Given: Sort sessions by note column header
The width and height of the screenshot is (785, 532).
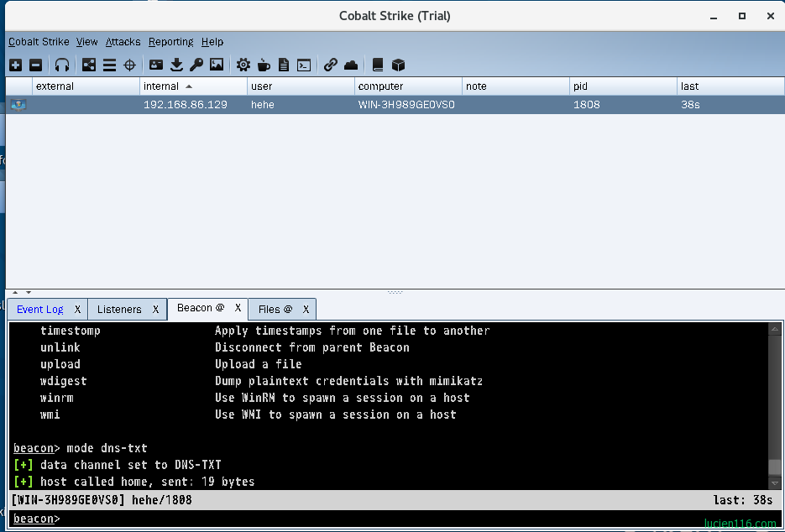Looking at the screenshot, I should tap(515, 86).
